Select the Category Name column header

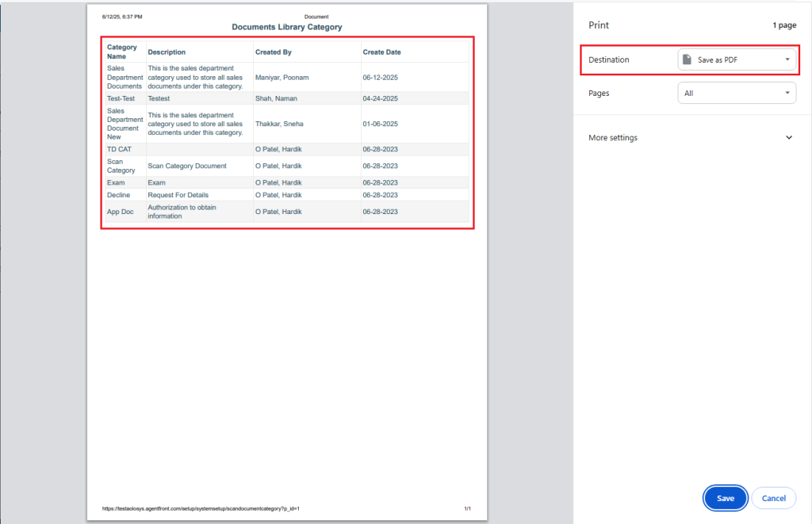[x=122, y=52]
